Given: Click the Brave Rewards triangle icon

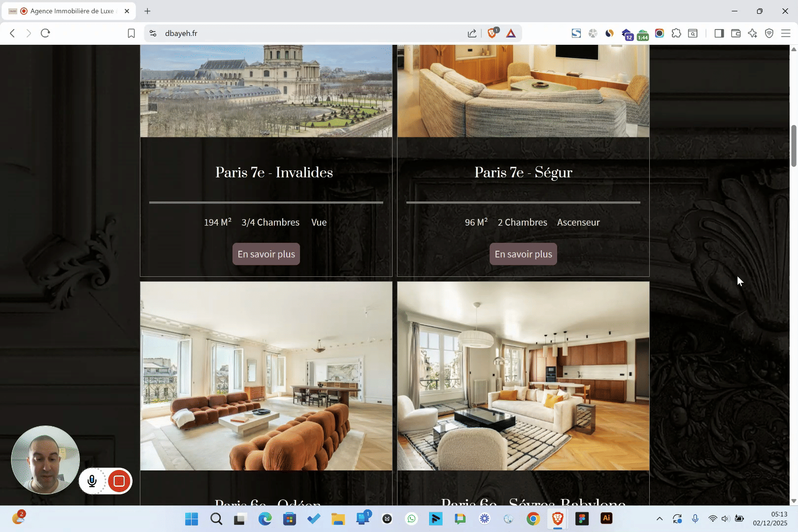Looking at the screenshot, I should click(511, 33).
